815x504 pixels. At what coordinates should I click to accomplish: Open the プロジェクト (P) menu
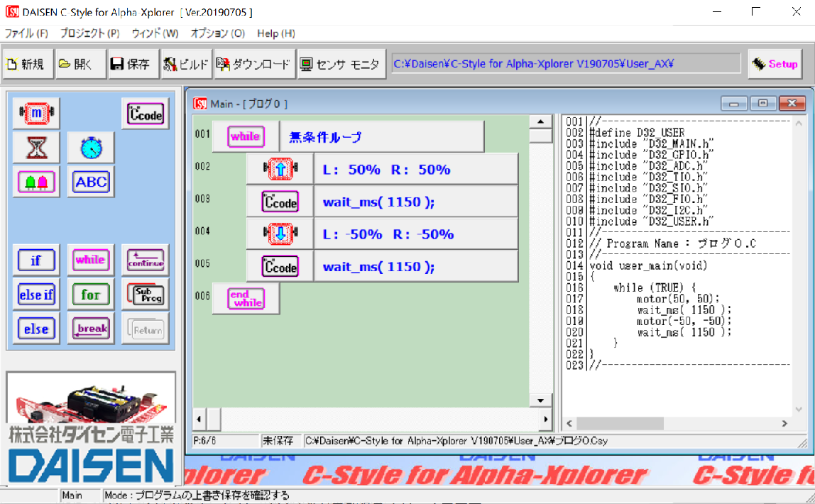90,33
